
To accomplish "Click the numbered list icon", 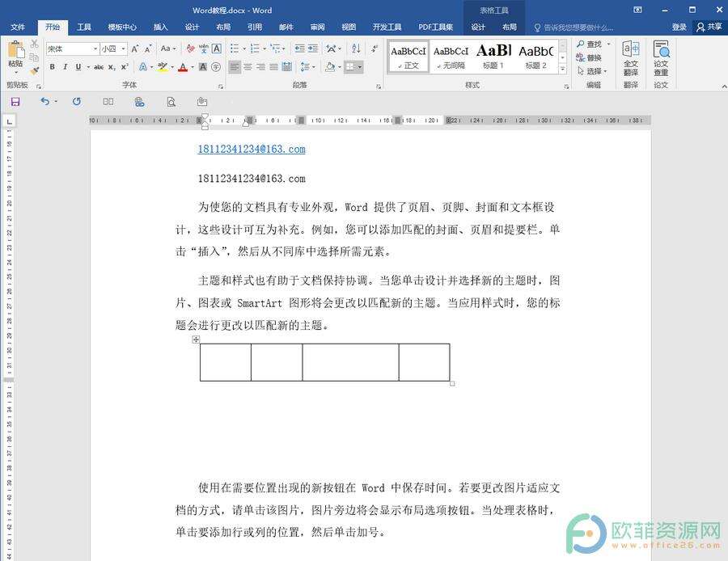I will pyautogui.click(x=255, y=49).
